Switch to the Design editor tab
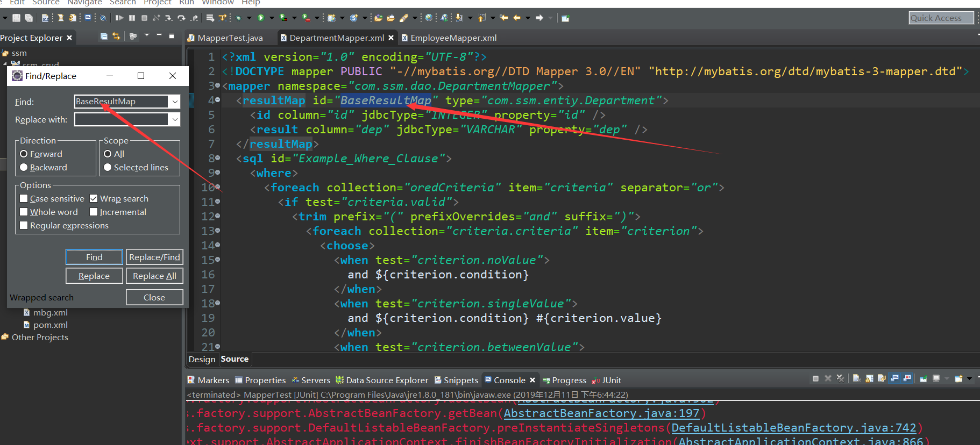Viewport: 980px width, 445px height. click(202, 359)
